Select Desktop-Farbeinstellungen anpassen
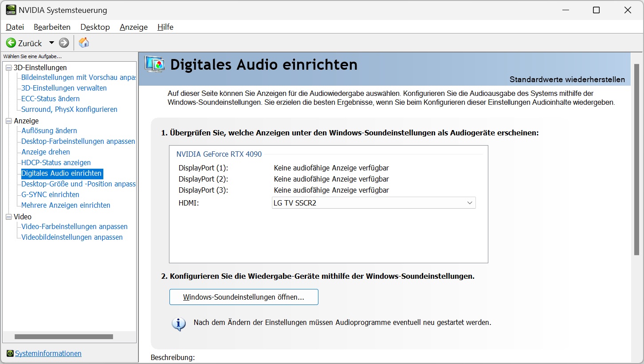644x364 pixels. point(78,141)
